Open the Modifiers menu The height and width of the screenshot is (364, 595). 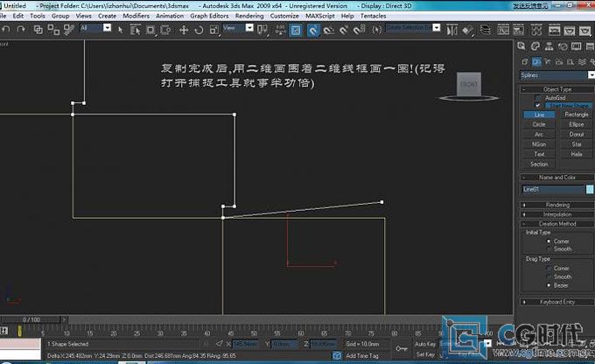(x=136, y=16)
